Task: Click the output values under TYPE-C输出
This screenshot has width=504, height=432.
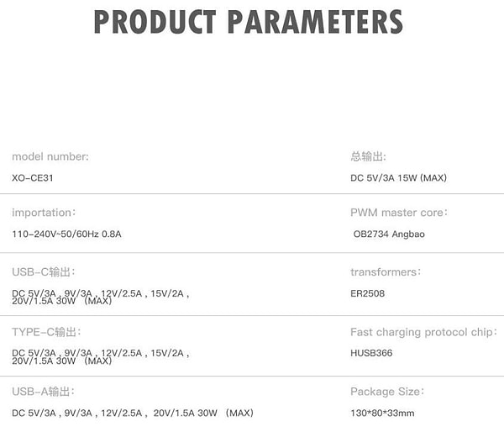Action: 100,356
